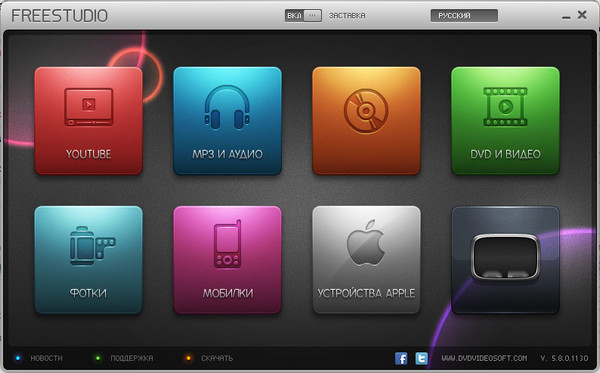
Task: Open the dark 3D glasses tile
Action: click(505, 260)
